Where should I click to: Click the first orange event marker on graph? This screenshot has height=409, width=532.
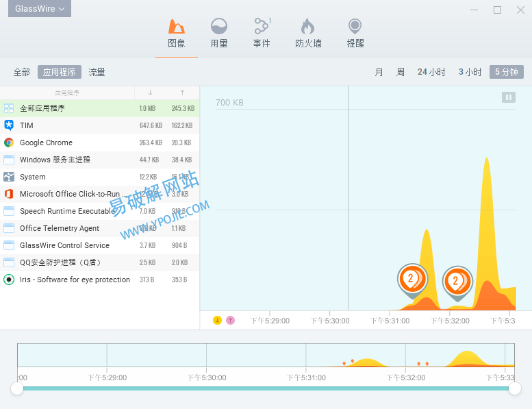click(411, 279)
